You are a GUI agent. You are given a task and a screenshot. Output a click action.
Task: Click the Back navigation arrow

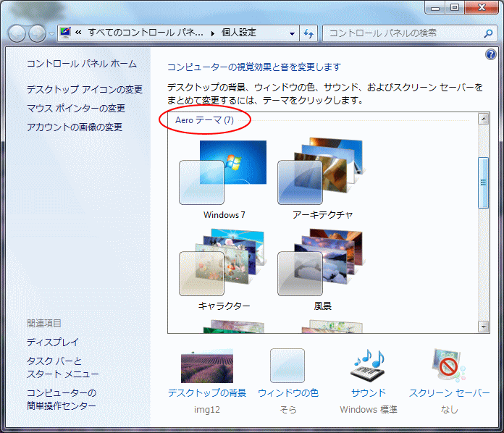pyautogui.click(x=17, y=33)
